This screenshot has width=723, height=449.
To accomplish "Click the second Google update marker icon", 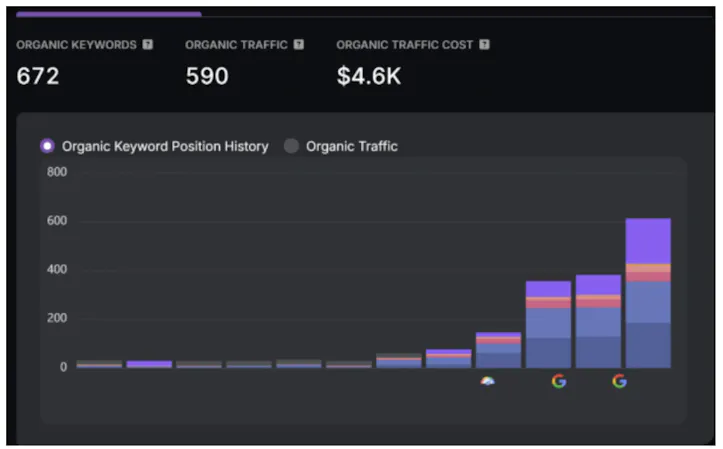I will point(619,381).
